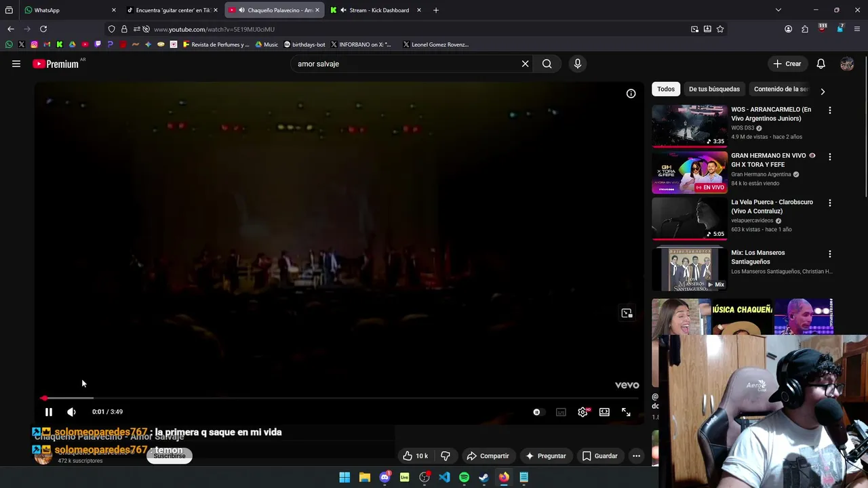Open the WOS - ARRANCARMELO video thumbnail

[x=690, y=125]
